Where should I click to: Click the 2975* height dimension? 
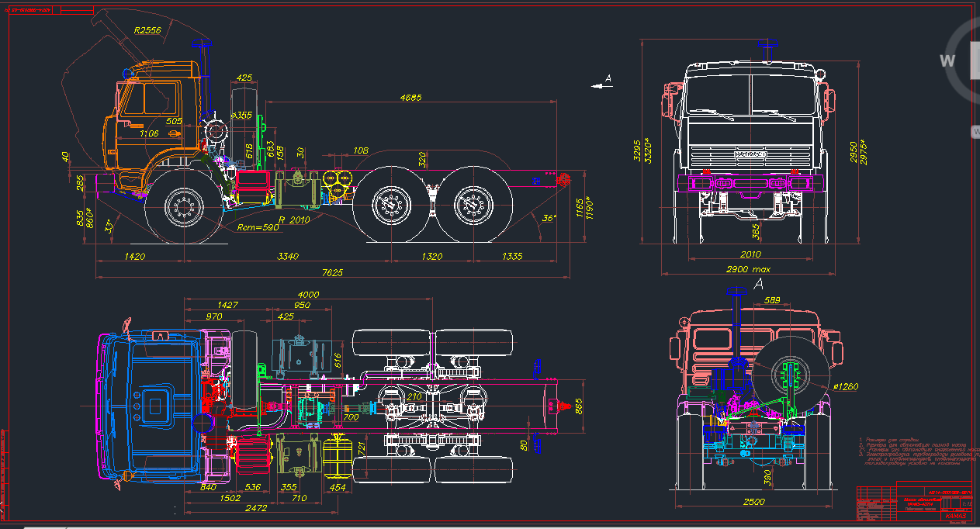(x=863, y=151)
